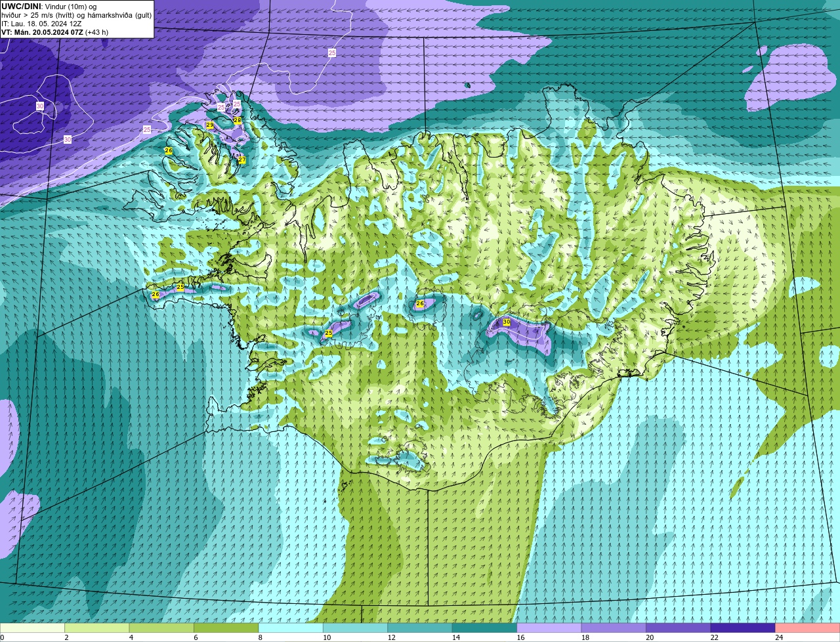Pick the teal 12–14 m/s legend swatch

[420, 628]
